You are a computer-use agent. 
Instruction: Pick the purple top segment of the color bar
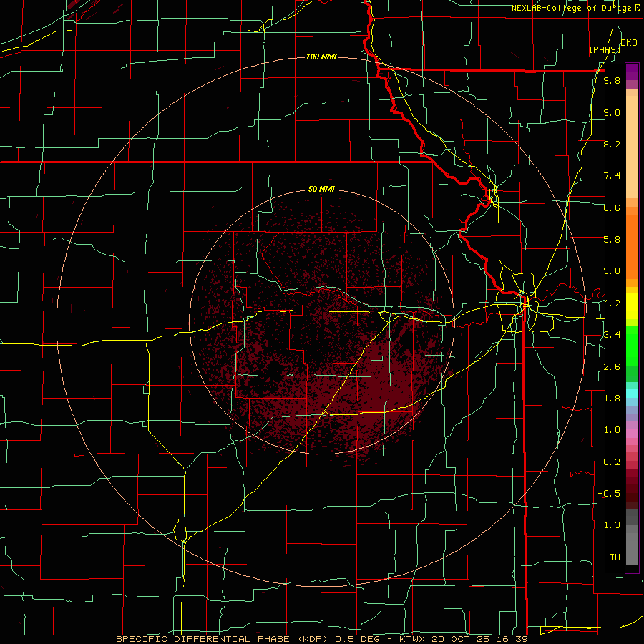click(x=632, y=72)
